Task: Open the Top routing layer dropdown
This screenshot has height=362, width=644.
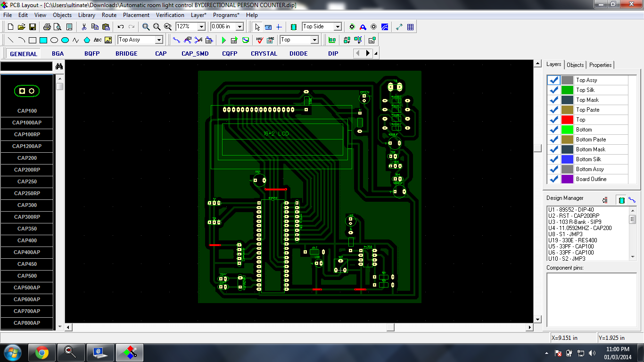Action: [x=314, y=40]
